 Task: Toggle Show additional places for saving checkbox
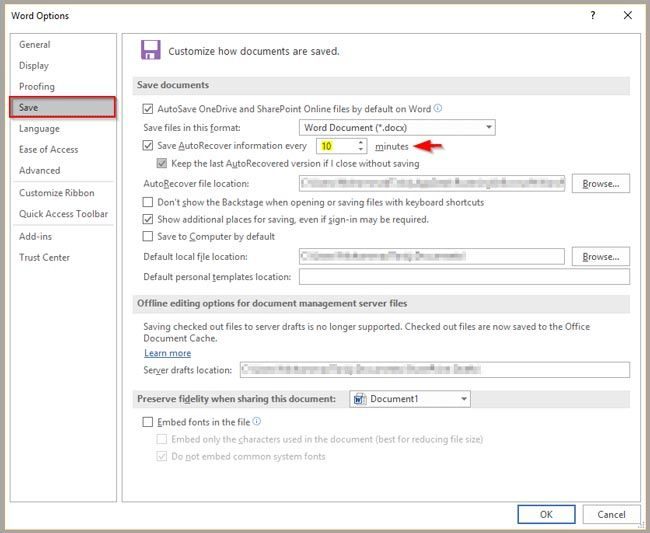pos(148,219)
